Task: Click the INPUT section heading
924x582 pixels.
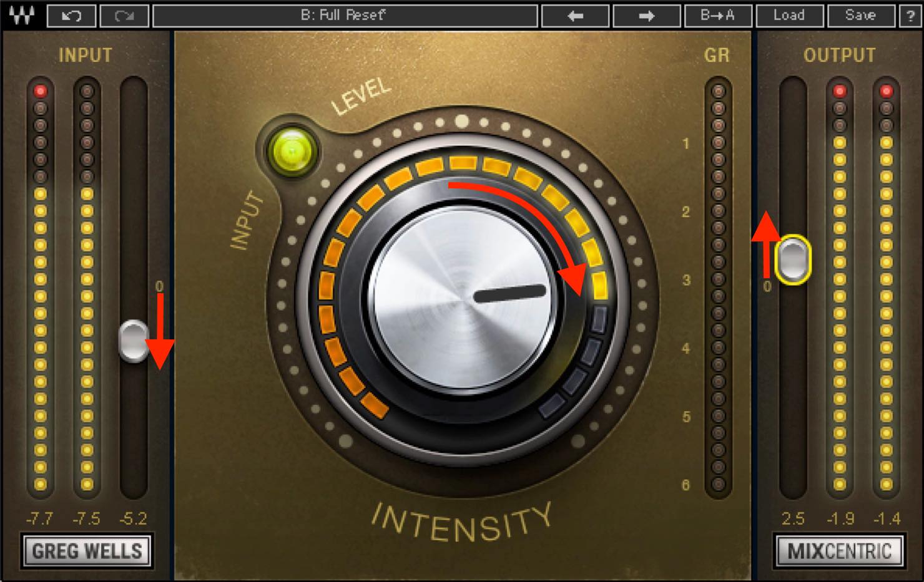Action: [86, 56]
